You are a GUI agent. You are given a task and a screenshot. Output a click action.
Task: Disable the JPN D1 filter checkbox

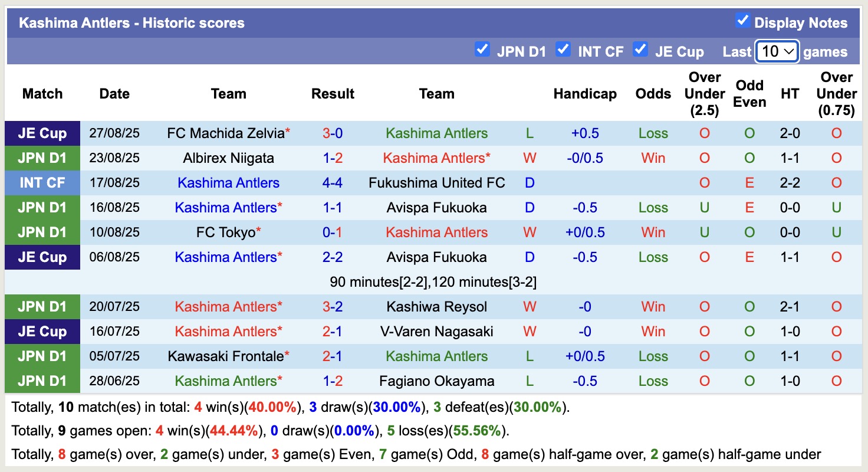484,50
